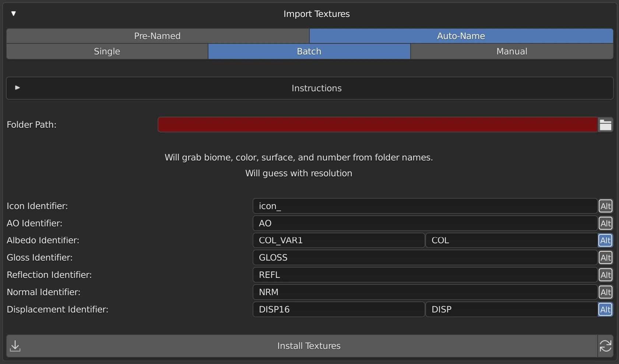Turn on Alt for Gloss Identifier

coord(605,258)
